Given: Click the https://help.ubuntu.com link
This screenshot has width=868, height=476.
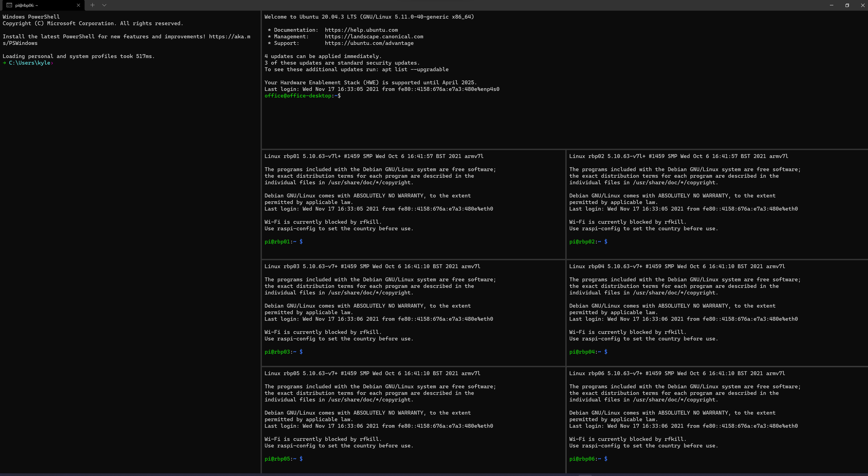Looking at the screenshot, I should 361,30.
